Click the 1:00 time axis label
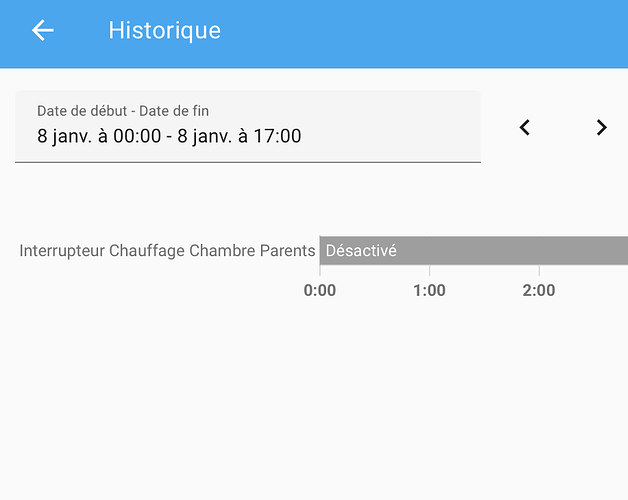 (x=429, y=290)
